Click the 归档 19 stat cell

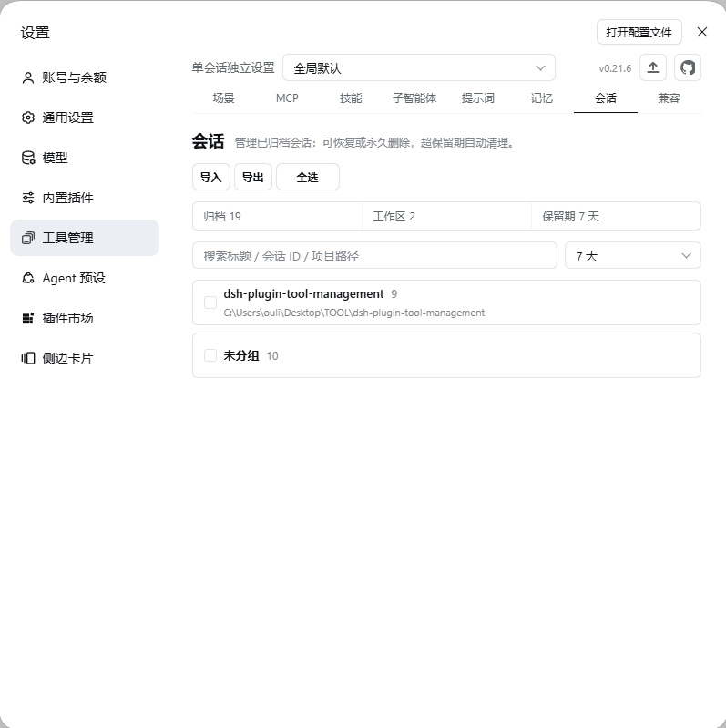click(x=277, y=216)
